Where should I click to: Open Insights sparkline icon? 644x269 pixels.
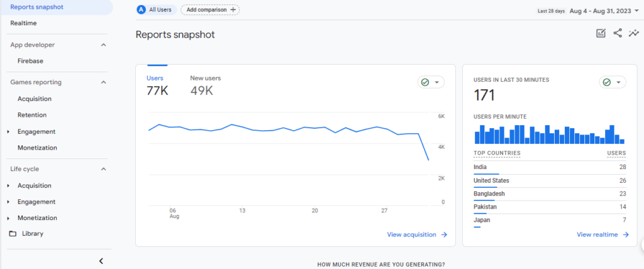click(x=634, y=33)
